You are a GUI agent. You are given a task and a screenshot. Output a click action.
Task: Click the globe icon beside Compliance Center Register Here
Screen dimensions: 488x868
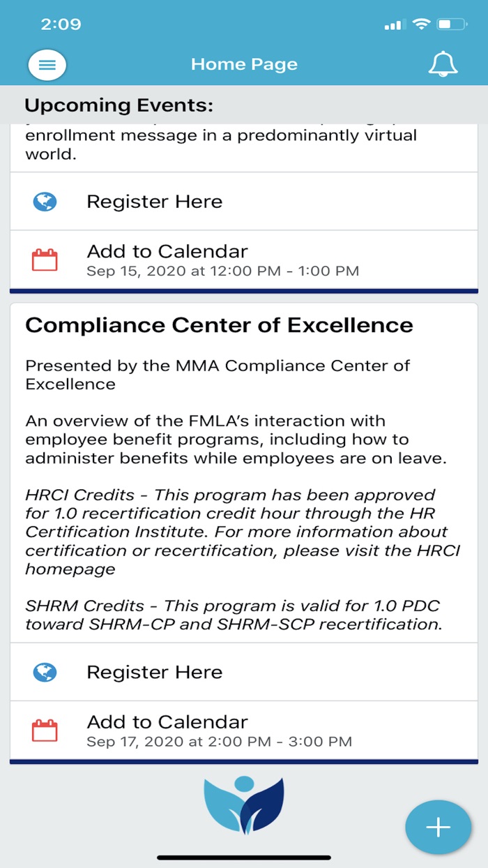coord(44,672)
